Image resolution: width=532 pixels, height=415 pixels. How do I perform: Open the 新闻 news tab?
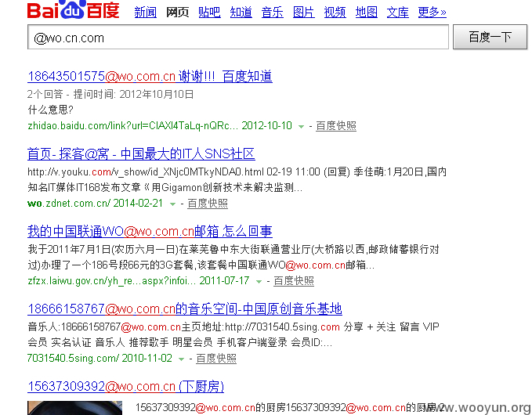[146, 13]
